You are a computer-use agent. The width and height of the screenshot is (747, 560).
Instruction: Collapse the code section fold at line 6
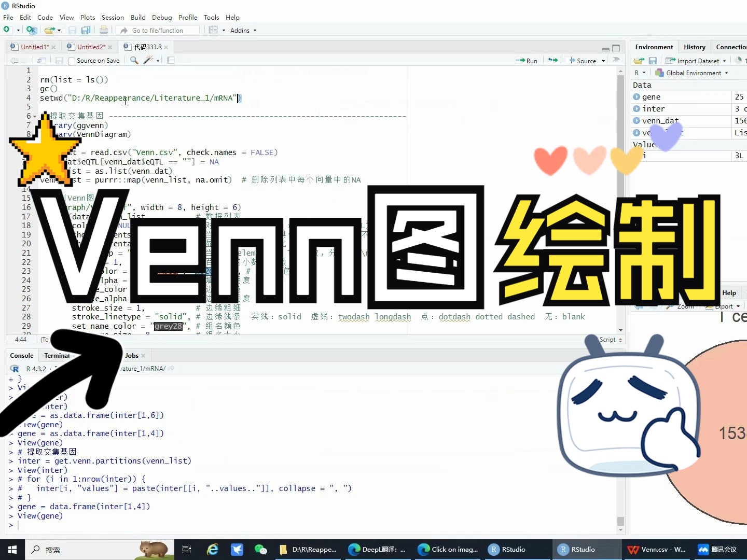pyautogui.click(x=35, y=116)
